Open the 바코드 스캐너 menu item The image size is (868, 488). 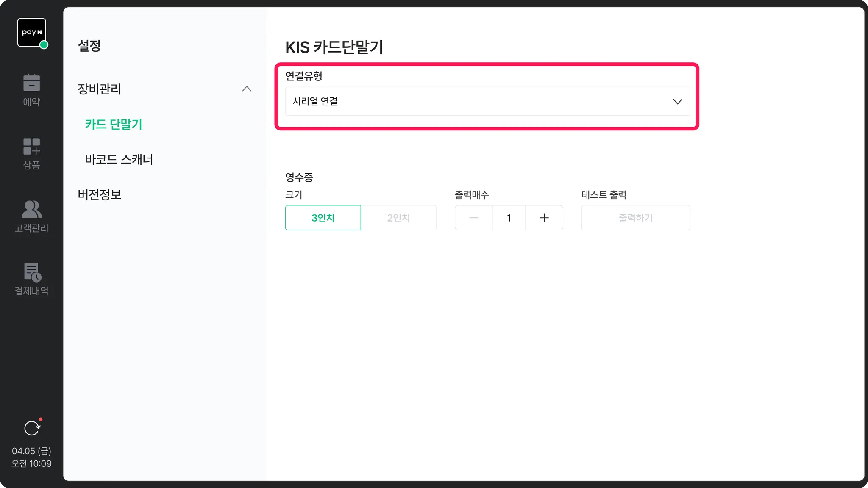tap(119, 159)
